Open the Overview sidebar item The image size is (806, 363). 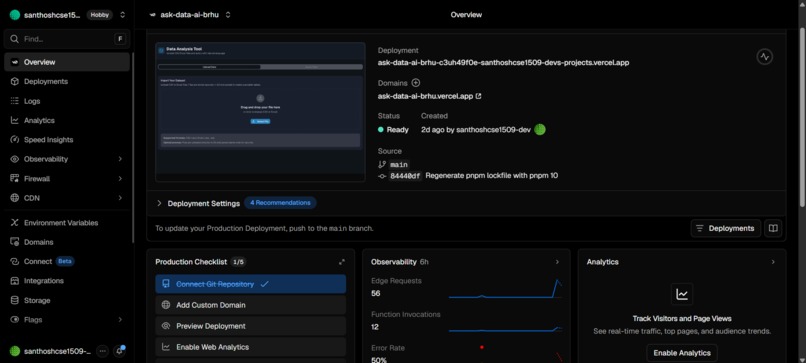point(67,62)
